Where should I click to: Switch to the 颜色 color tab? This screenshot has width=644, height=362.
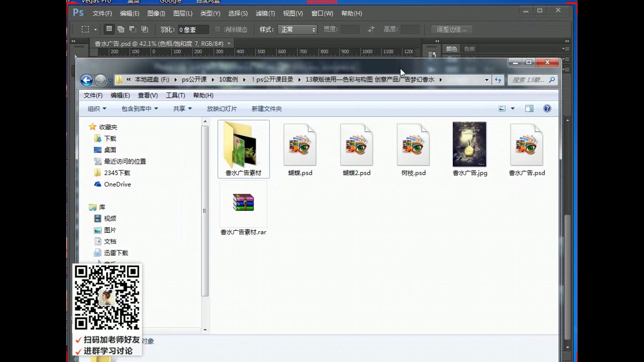point(451,49)
